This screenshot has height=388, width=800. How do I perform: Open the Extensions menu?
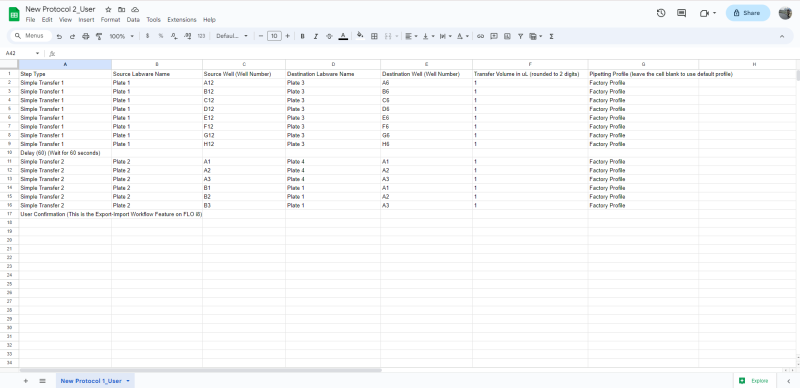(182, 20)
